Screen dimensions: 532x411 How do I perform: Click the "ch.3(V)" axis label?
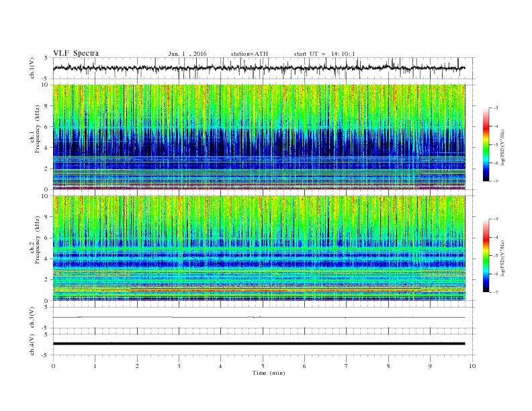click(x=32, y=318)
